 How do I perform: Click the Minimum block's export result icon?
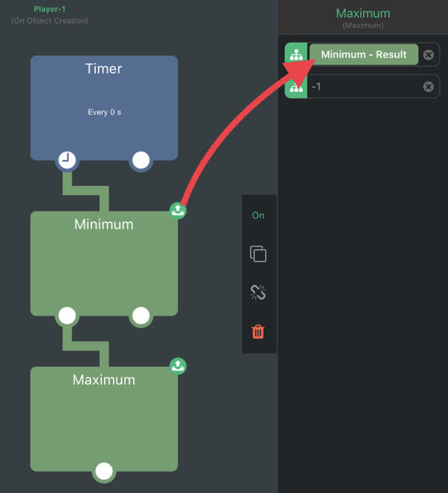(178, 210)
